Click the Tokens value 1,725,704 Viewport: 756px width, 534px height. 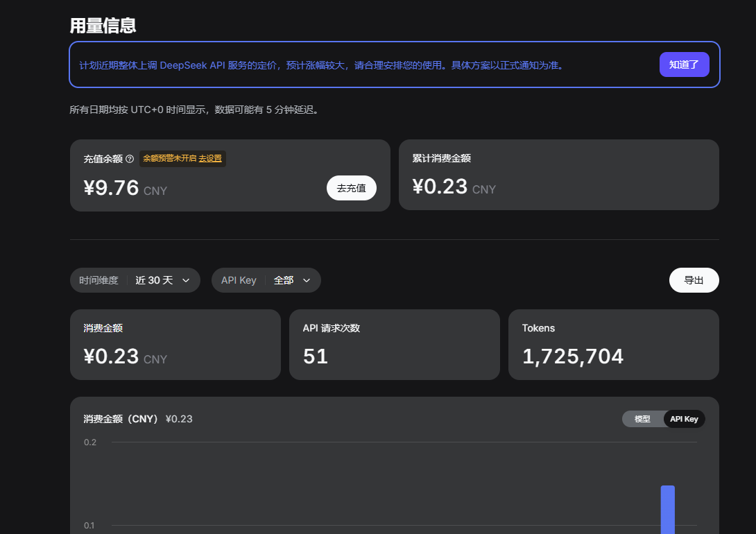[573, 356]
